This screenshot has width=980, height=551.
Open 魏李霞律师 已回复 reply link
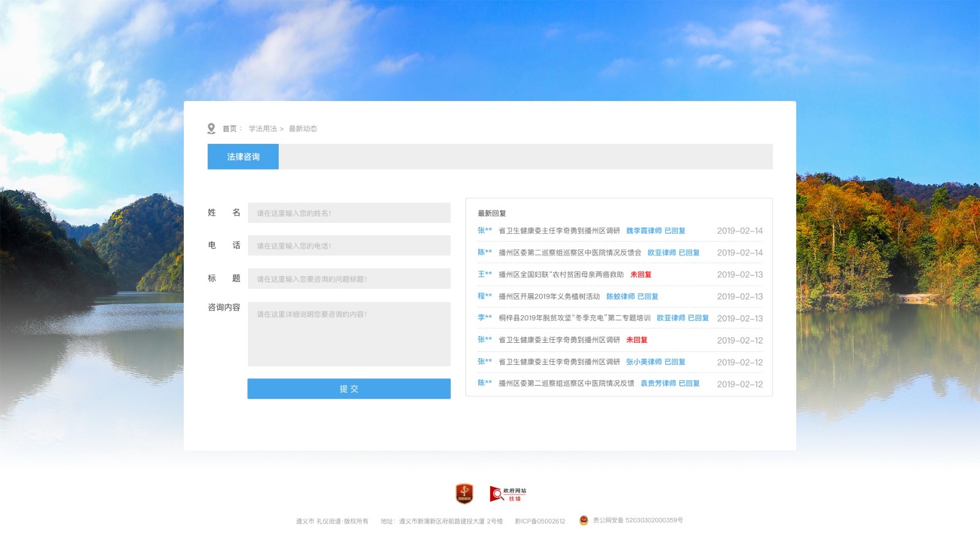(x=655, y=231)
